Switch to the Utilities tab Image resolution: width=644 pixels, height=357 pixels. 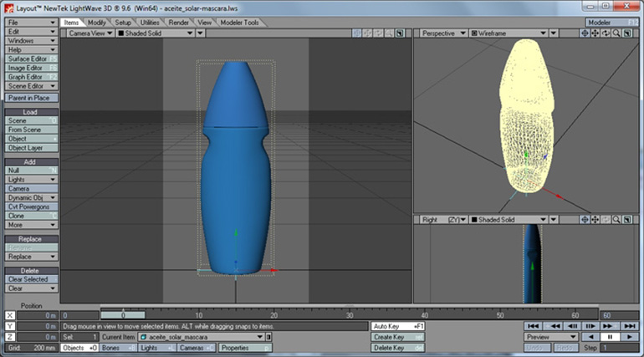150,23
